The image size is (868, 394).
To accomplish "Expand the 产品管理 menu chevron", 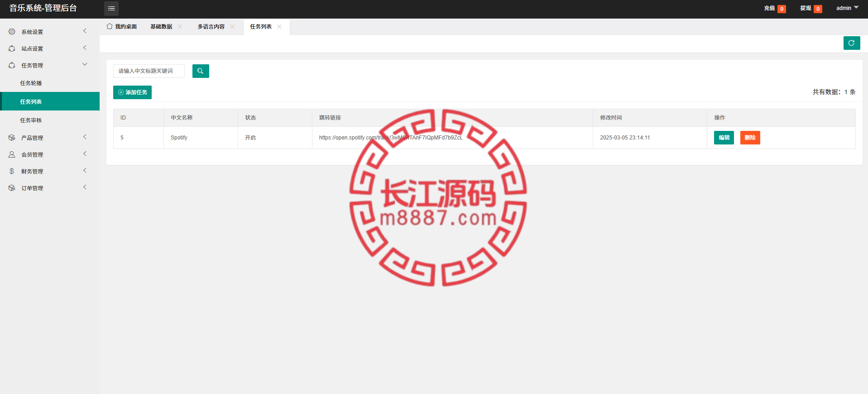I will pyautogui.click(x=85, y=137).
